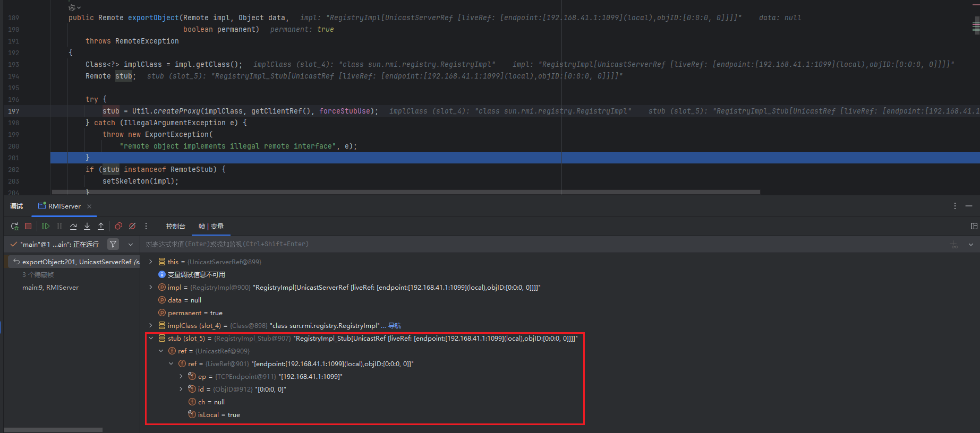Click the 导航 link beside implClass

click(395, 326)
